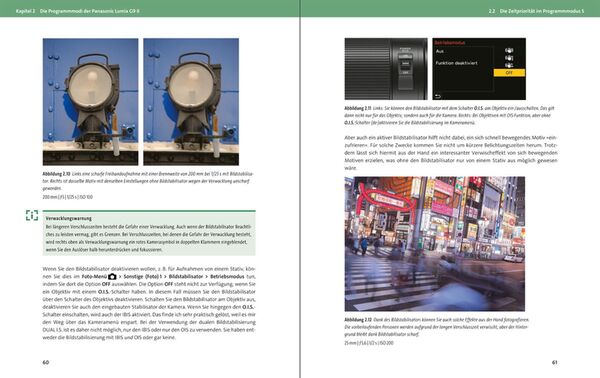Open the night street crossing photo
This screenshot has width=600, height=378.
pyautogui.click(x=435, y=244)
